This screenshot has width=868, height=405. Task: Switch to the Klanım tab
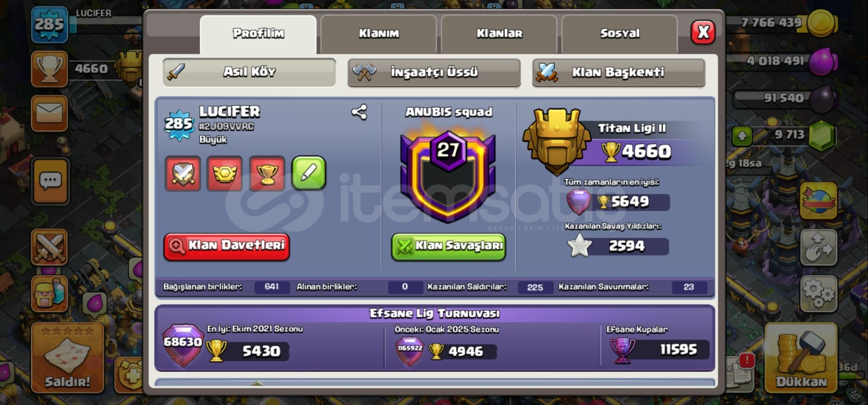pos(379,34)
